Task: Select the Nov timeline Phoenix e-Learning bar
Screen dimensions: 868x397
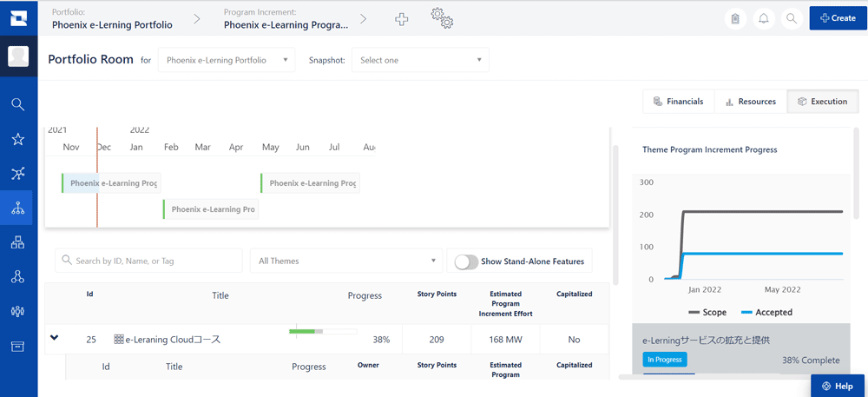Action: [x=111, y=183]
